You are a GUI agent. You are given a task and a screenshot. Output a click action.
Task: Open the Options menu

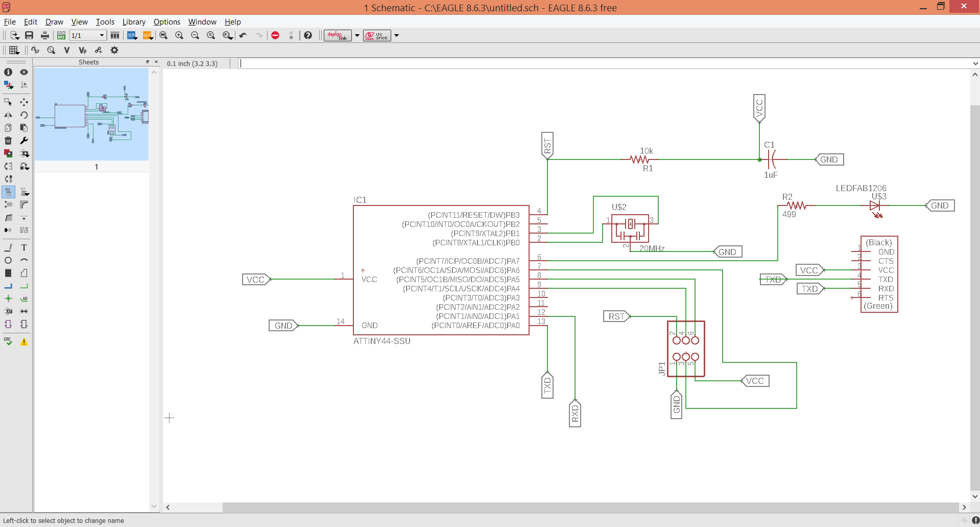point(167,22)
